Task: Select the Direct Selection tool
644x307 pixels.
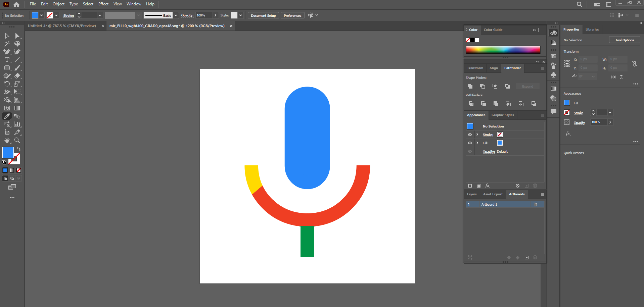Action: tap(17, 36)
